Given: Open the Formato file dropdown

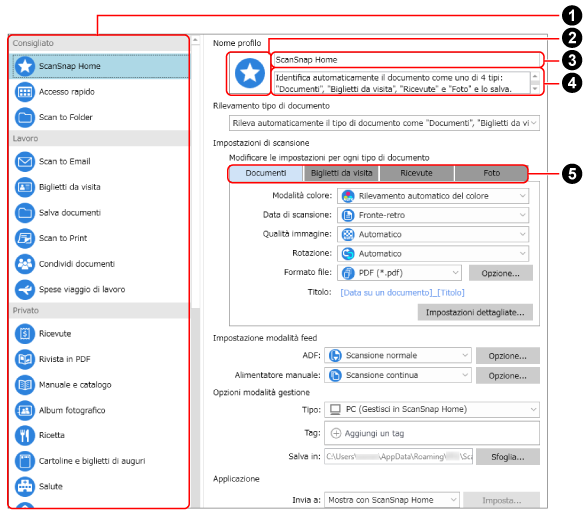Looking at the screenshot, I should pos(399,273).
